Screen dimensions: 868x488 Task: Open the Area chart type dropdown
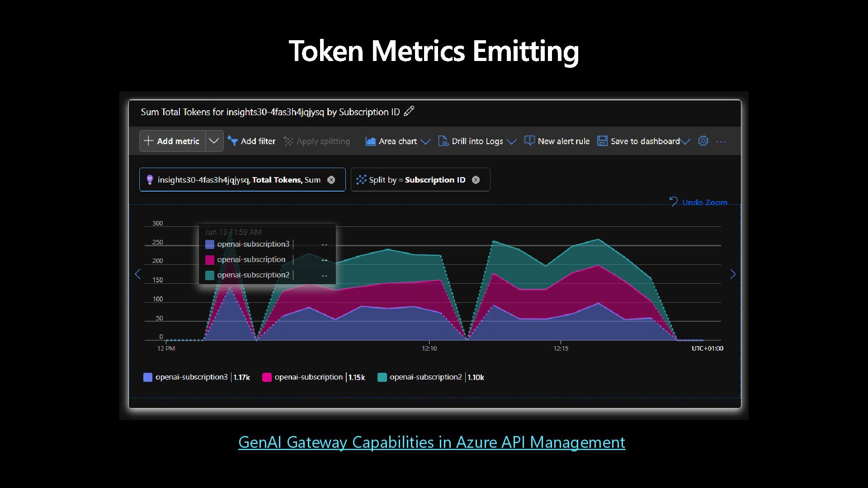[x=398, y=141]
